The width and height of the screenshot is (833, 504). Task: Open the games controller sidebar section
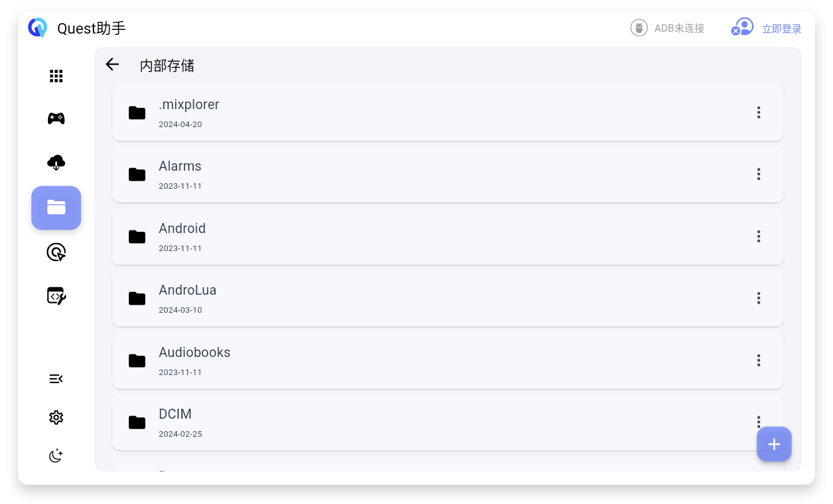(x=56, y=118)
